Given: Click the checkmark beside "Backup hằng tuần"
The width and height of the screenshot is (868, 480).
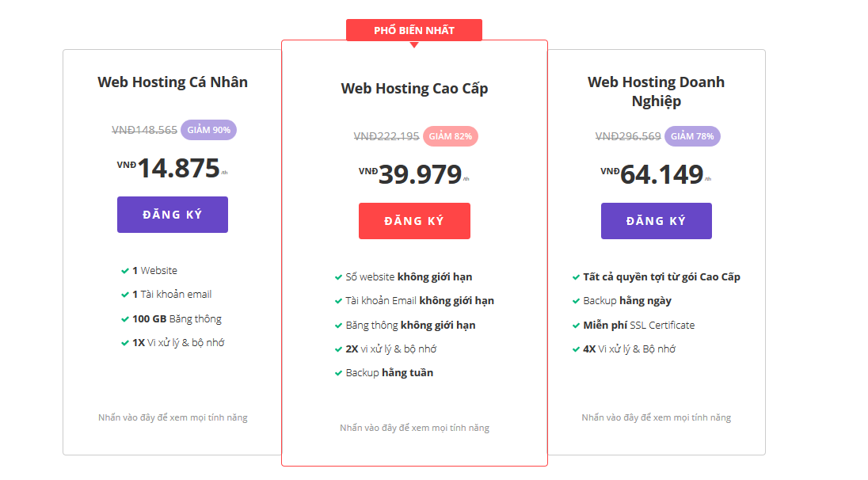Looking at the screenshot, I should pos(337,372).
